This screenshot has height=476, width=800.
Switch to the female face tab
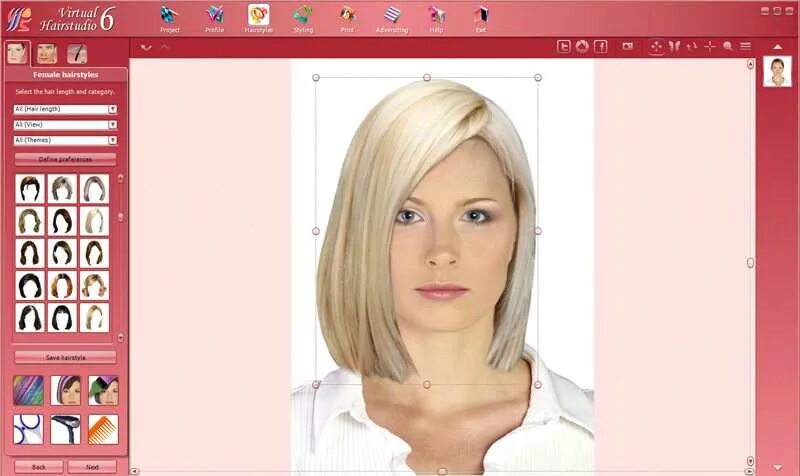coord(17,54)
